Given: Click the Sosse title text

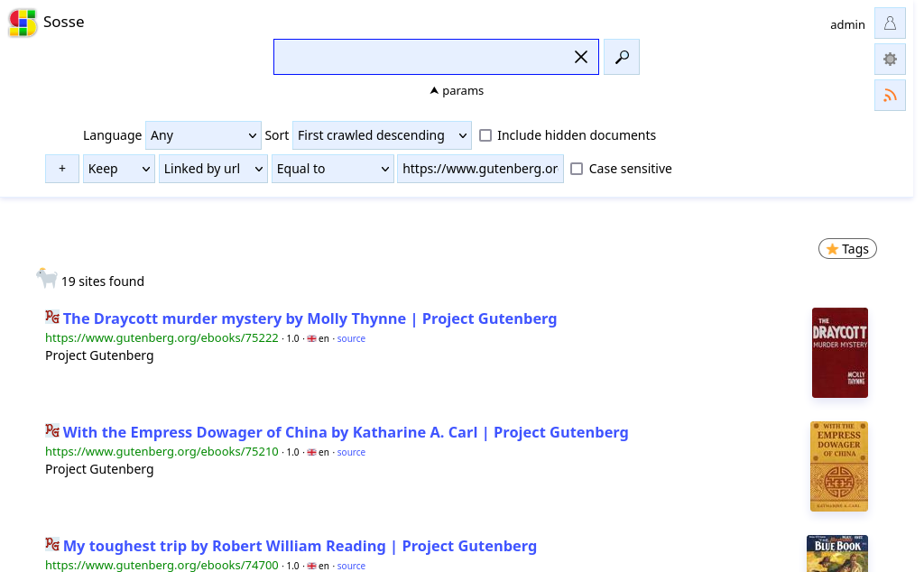Looking at the screenshot, I should pos(64,22).
